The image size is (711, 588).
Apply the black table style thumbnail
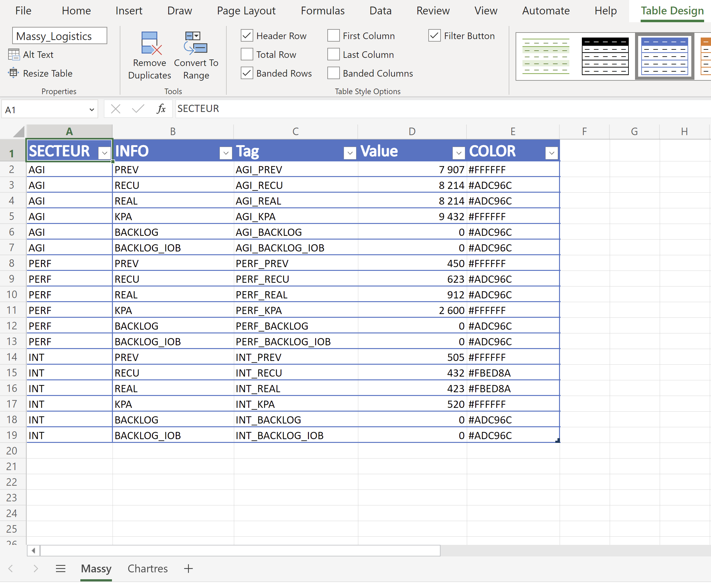pyautogui.click(x=605, y=56)
